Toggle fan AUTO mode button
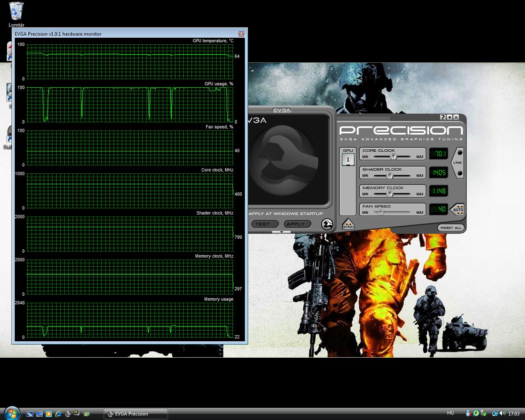This screenshot has height=420, width=525. 458,210
